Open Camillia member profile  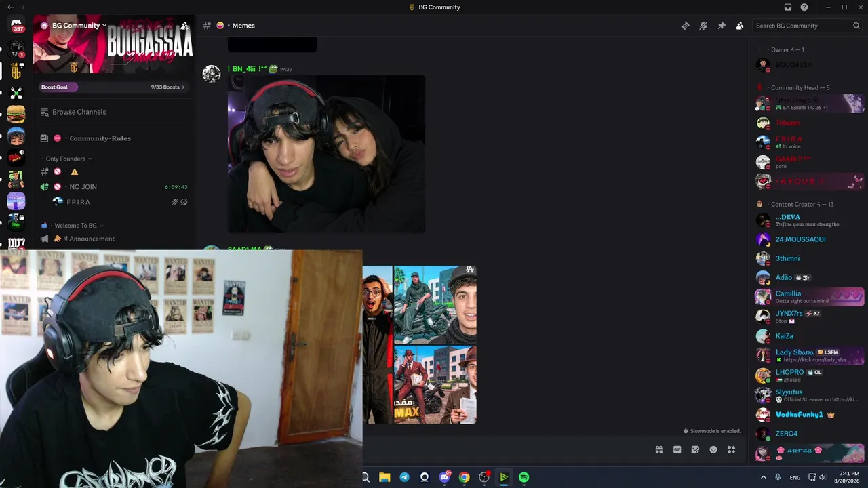point(810,297)
